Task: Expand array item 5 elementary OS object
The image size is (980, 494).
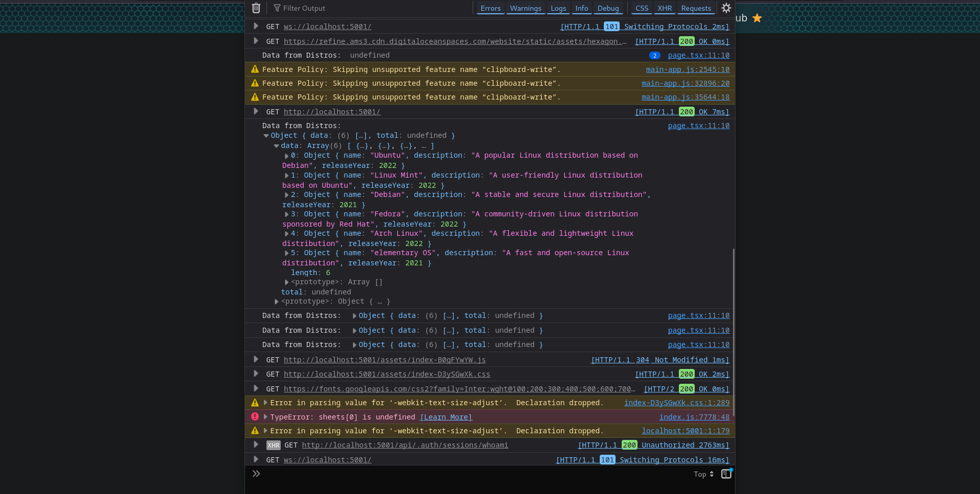Action: (x=287, y=253)
